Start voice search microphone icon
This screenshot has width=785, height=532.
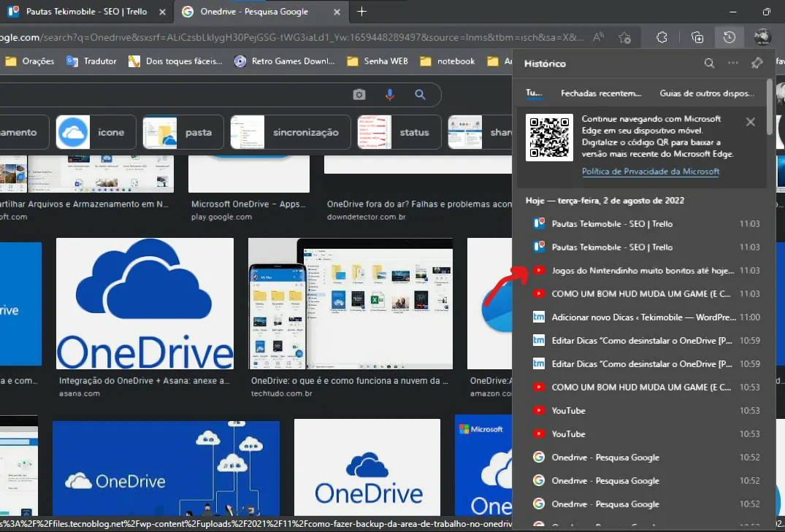[389, 95]
